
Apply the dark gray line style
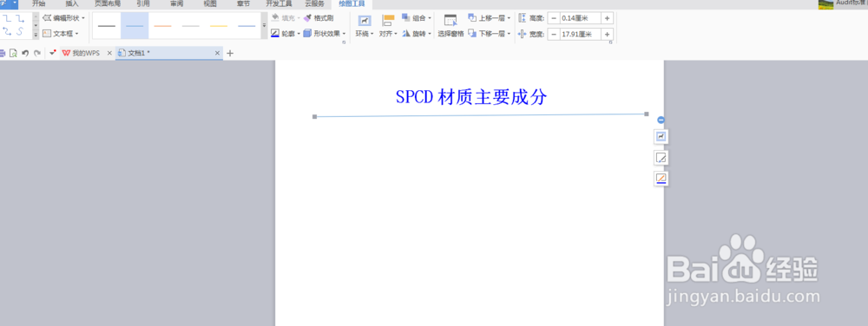pyautogui.click(x=106, y=26)
